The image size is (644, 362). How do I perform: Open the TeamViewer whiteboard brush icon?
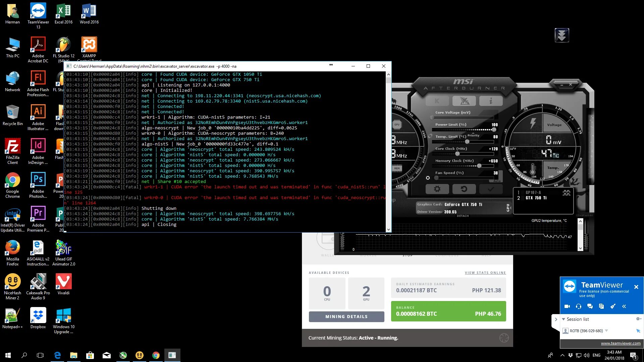click(613, 306)
